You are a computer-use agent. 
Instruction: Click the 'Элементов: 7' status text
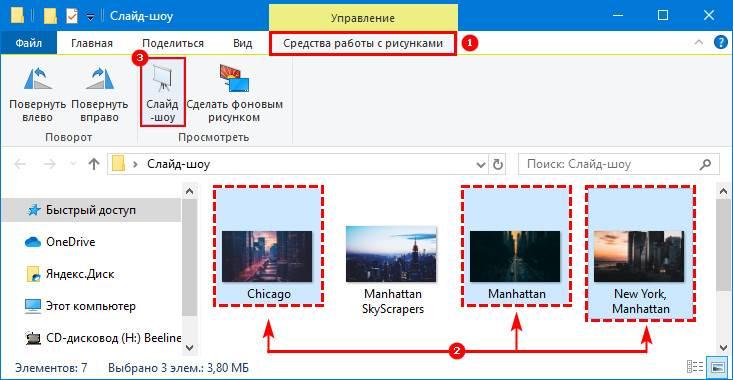(x=51, y=368)
